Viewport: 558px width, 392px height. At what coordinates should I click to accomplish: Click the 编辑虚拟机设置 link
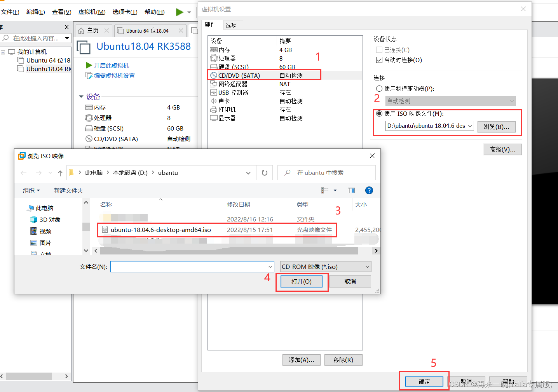[x=114, y=75]
